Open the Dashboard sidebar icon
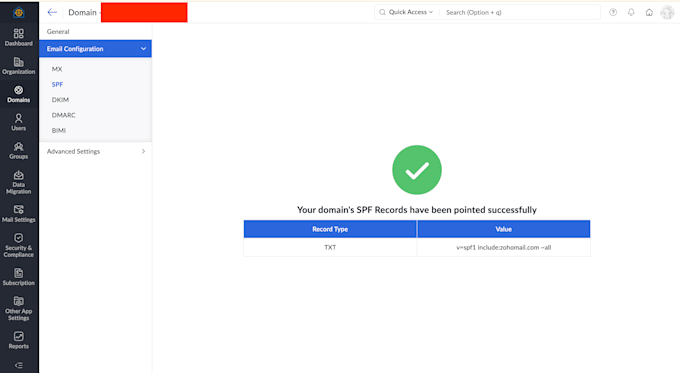 pyautogui.click(x=19, y=37)
